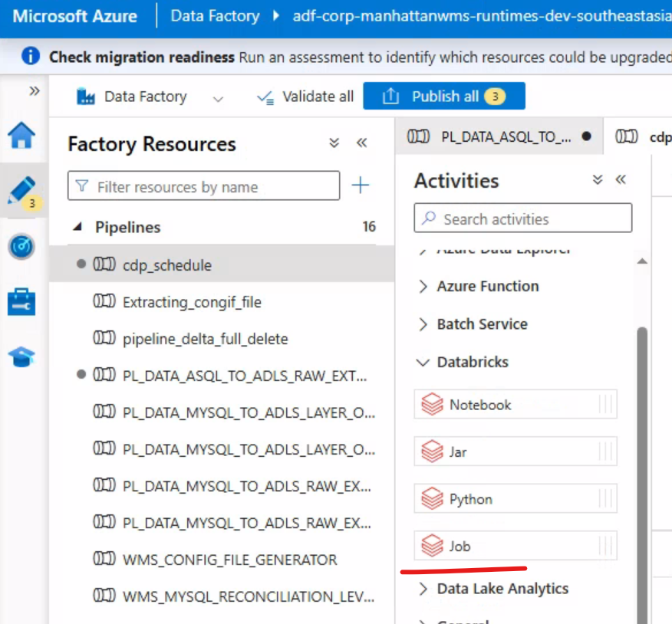
Task: Select the Python activity
Action: pos(516,498)
